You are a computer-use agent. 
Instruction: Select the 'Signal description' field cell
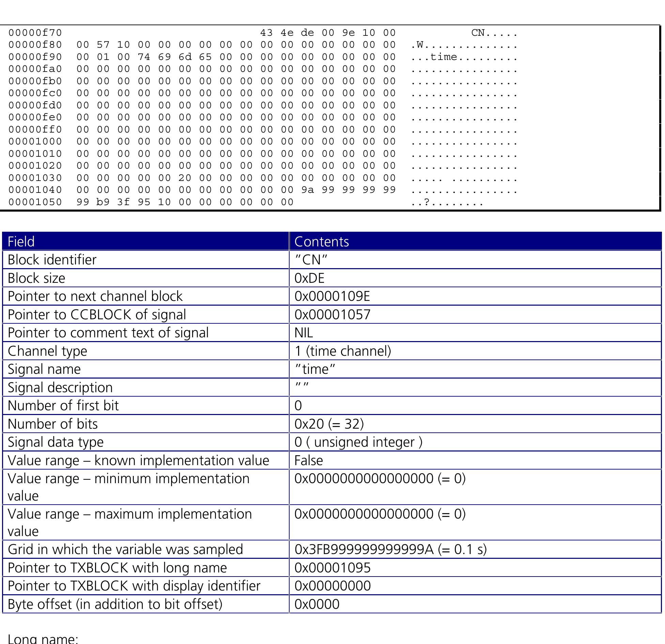[x=145, y=387]
